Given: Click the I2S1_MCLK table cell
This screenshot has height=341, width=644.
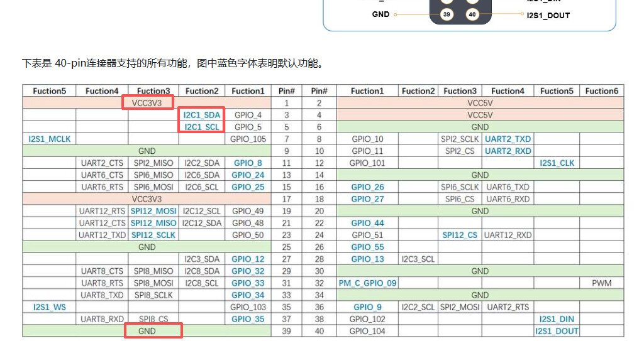Looking at the screenshot, I should coord(50,139).
